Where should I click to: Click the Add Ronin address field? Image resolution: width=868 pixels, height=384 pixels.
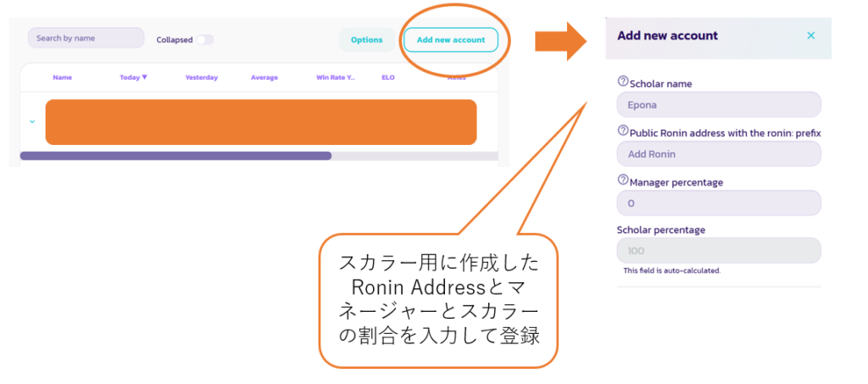[719, 153]
